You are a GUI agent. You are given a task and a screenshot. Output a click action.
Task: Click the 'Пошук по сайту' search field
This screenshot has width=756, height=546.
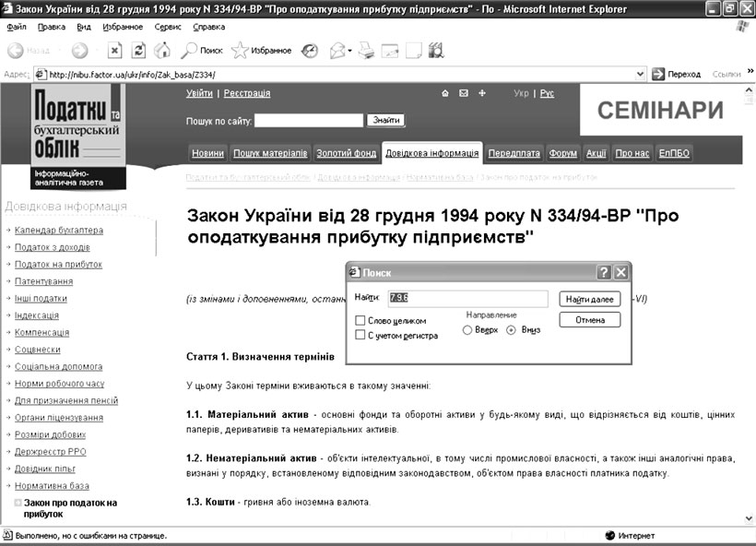click(308, 120)
